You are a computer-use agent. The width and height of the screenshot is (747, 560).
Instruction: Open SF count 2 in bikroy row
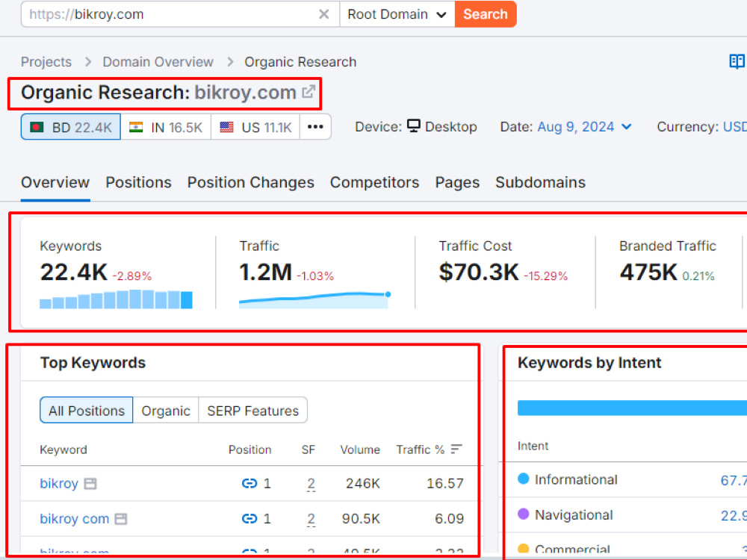coord(311,484)
